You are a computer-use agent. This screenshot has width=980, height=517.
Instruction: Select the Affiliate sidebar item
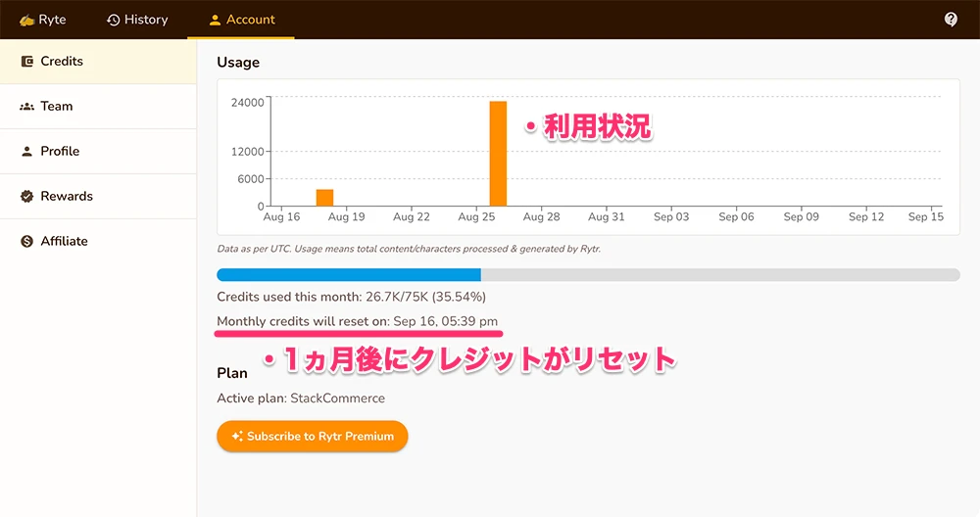(64, 242)
